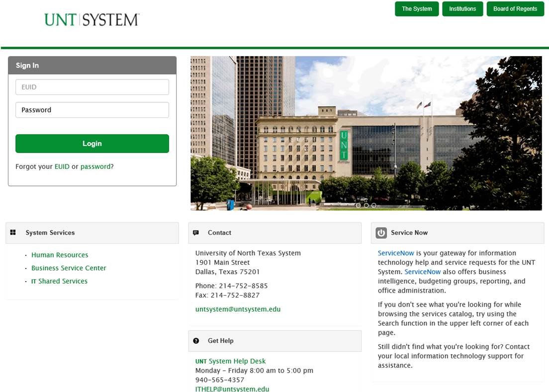Click the fax number 214-752-8827
Screen dimensions: 549x392
[235, 295]
